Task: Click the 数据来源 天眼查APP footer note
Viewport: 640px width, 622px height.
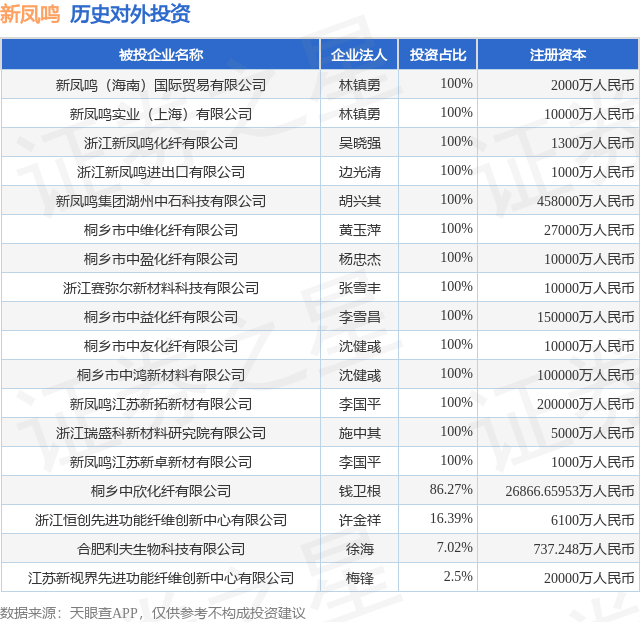Action: click(x=153, y=613)
